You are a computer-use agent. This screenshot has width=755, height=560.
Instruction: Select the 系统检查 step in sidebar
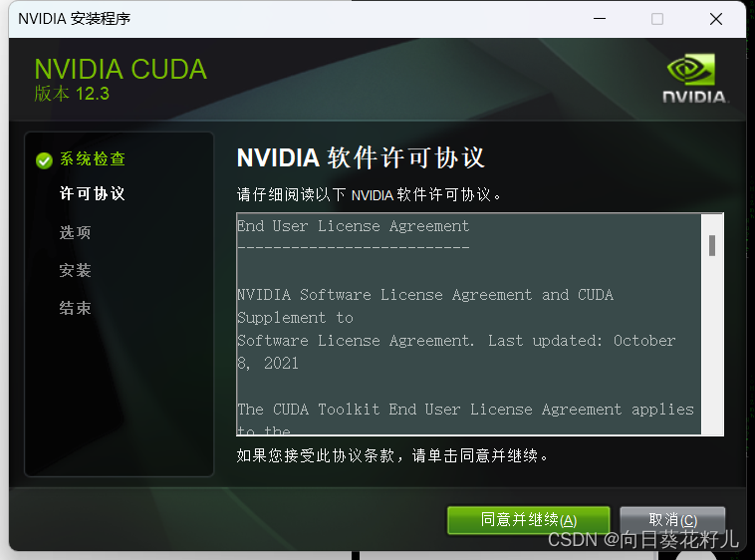(x=93, y=158)
